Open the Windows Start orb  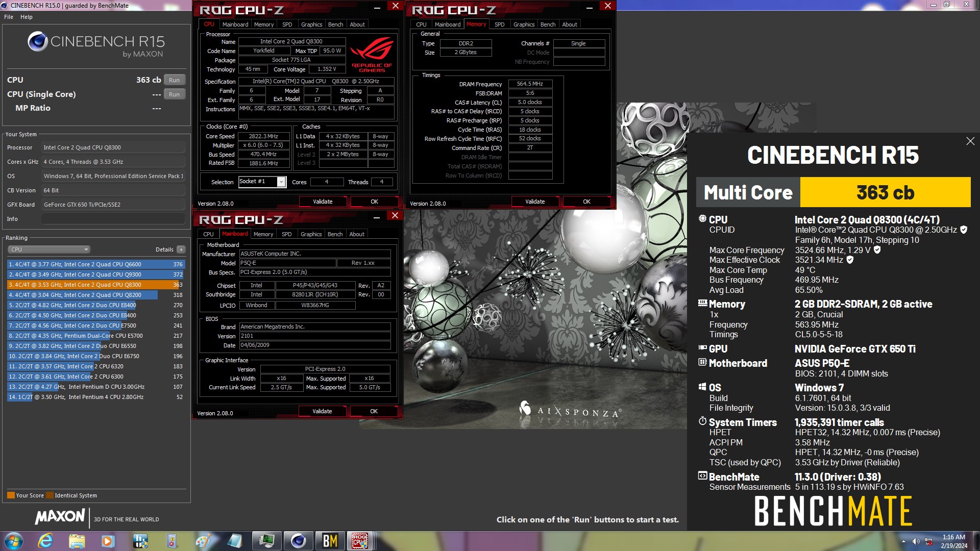coord(14,541)
